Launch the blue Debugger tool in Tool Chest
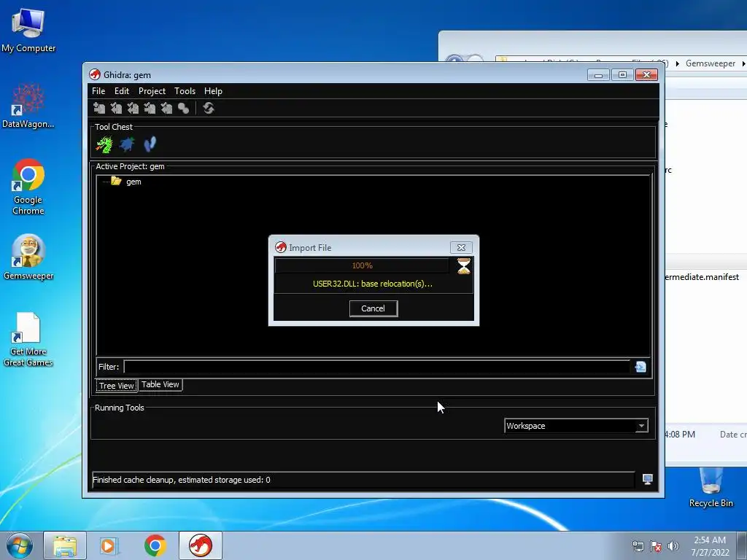The image size is (747, 560). tap(127, 144)
